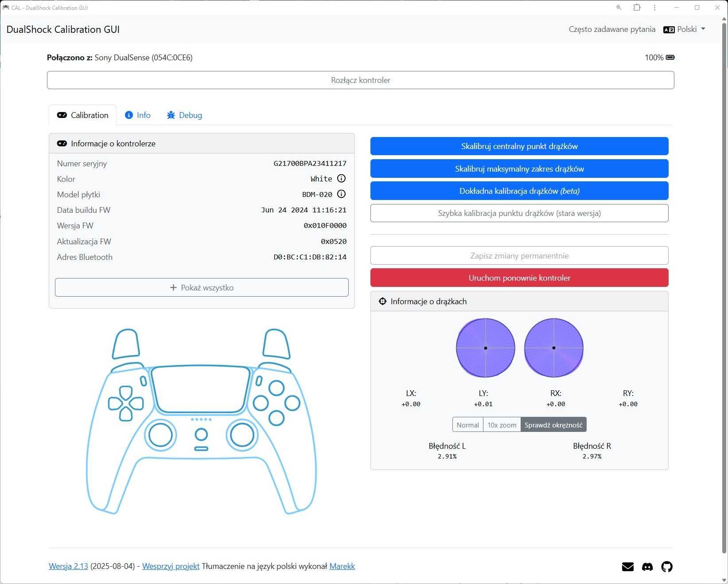The height and width of the screenshot is (584, 728).
Task: Click the left stick circularity plot
Action: pos(486,348)
